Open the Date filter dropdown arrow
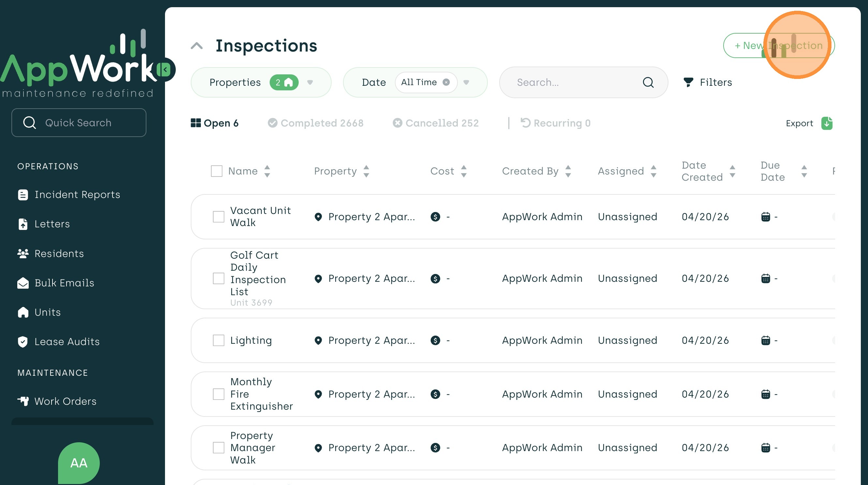The image size is (868, 485). (x=466, y=82)
